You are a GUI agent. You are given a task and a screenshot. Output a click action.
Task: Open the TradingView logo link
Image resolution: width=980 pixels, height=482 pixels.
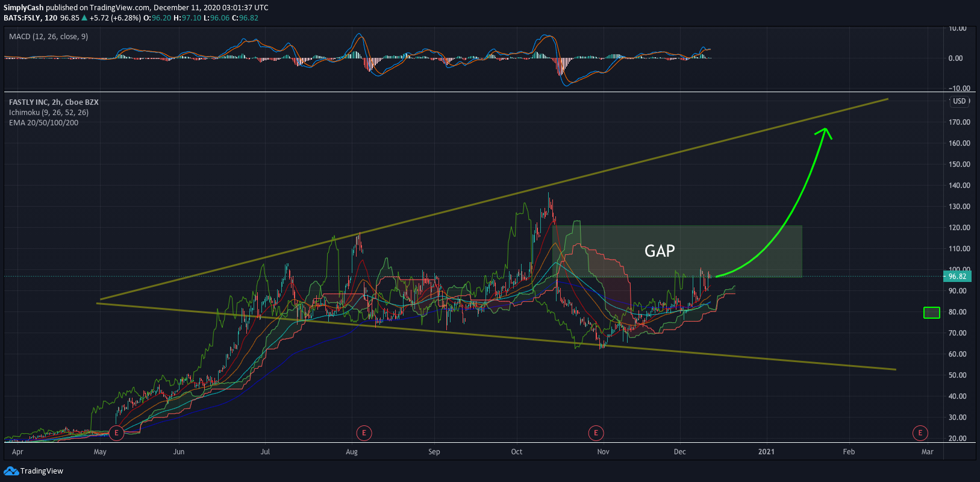click(x=34, y=471)
